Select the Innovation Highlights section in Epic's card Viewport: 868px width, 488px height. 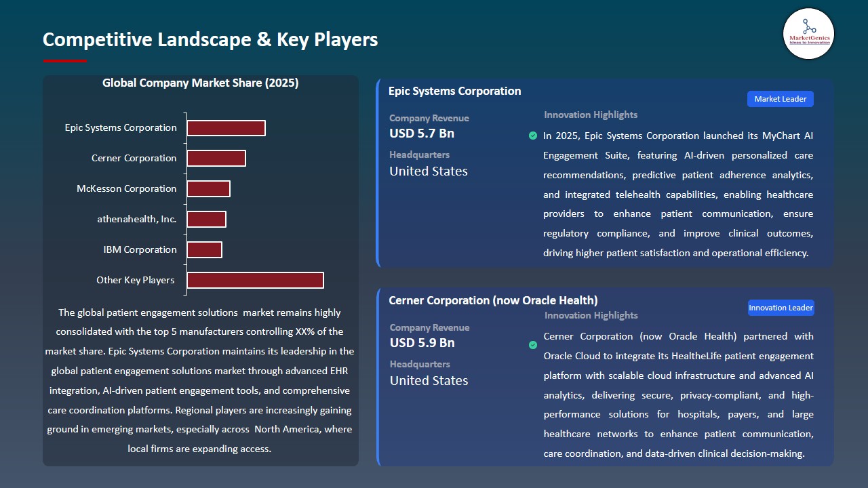point(590,115)
